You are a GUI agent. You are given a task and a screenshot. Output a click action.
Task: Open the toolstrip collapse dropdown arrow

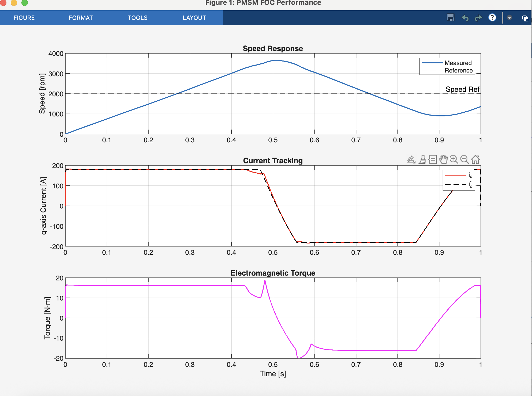click(509, 17)
